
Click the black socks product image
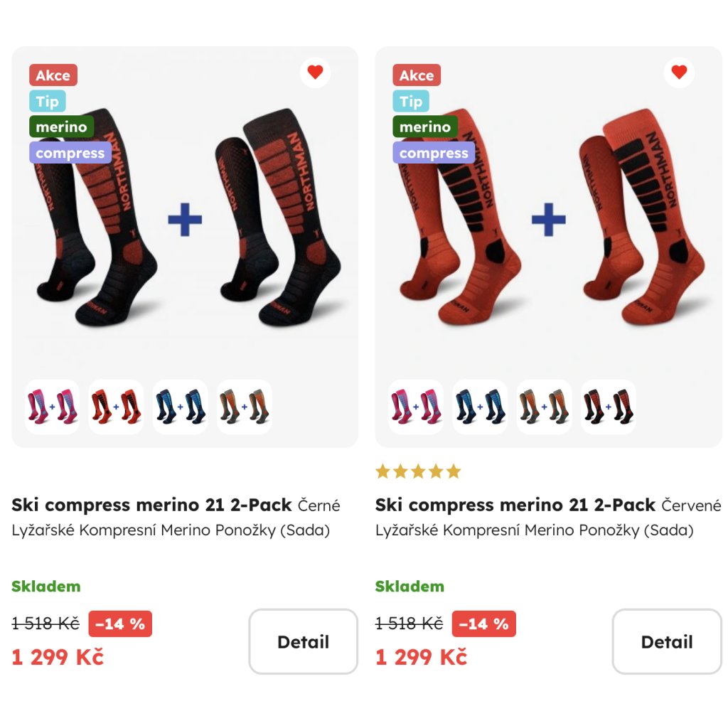[x=185, y=218]
